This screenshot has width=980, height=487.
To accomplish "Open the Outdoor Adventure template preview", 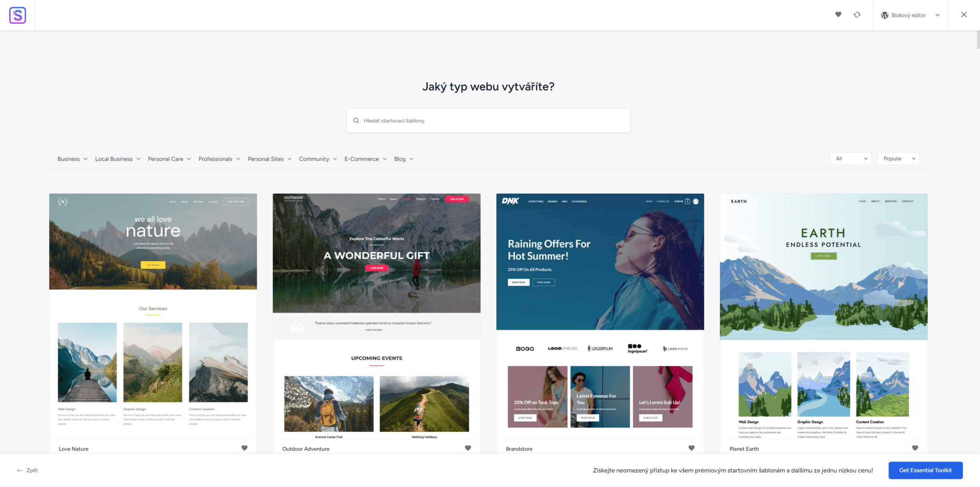I will [377, 316].
